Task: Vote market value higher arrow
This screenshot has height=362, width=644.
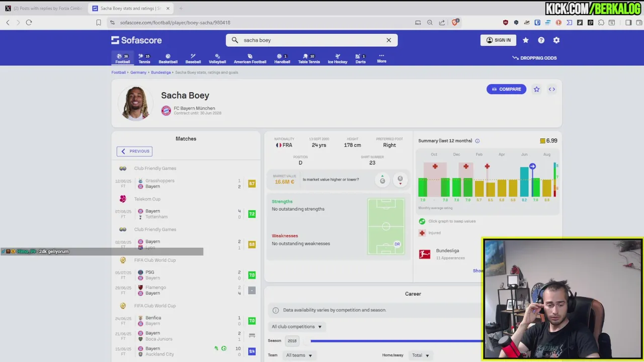Action: point(382,179)
